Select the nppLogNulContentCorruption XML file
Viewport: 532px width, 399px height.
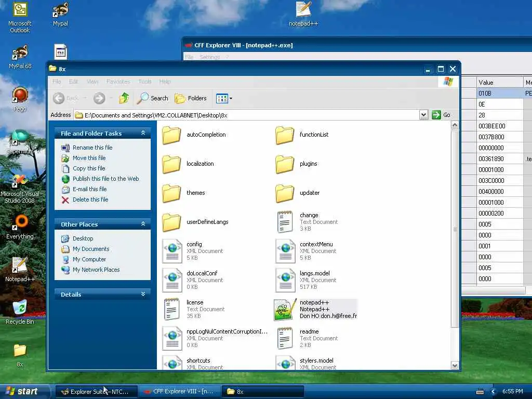(x=215, y=338)
